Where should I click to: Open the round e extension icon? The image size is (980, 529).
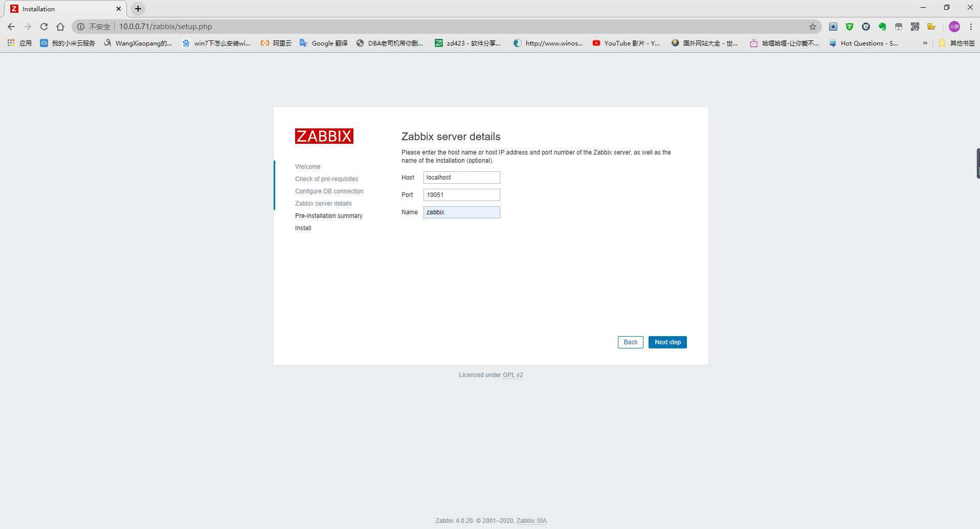(866, 27)
